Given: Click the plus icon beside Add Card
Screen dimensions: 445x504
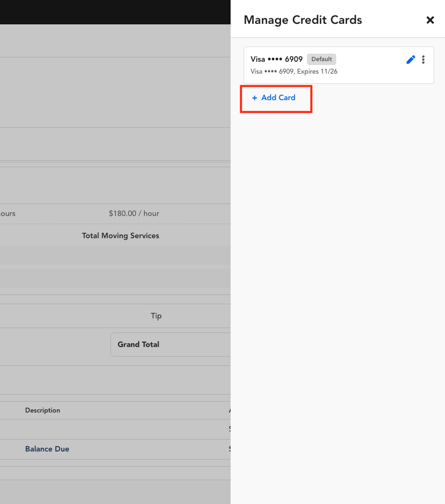Looking at the screenshot, I should pos(254,97).
